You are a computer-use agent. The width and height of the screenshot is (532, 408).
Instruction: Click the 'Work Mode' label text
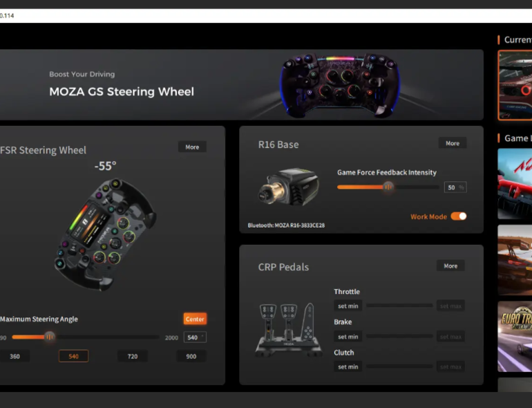(x=428, y=216)
